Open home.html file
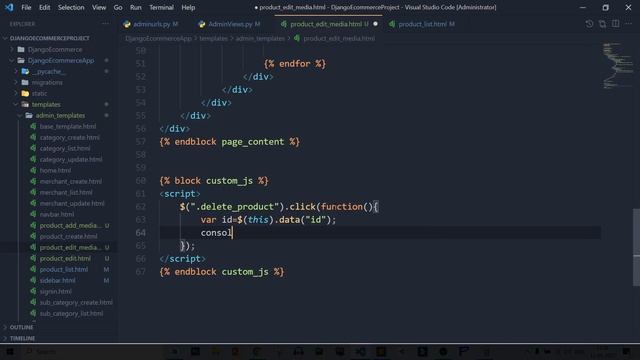 pos(55,171)
